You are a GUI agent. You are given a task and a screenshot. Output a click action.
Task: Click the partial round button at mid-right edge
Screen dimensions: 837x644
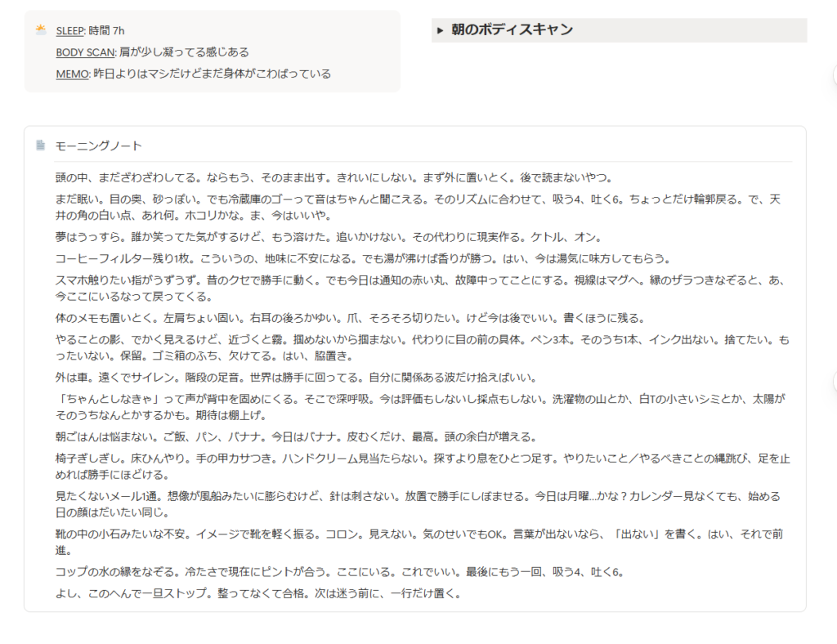pyautogui.click(x=834, y=382)
